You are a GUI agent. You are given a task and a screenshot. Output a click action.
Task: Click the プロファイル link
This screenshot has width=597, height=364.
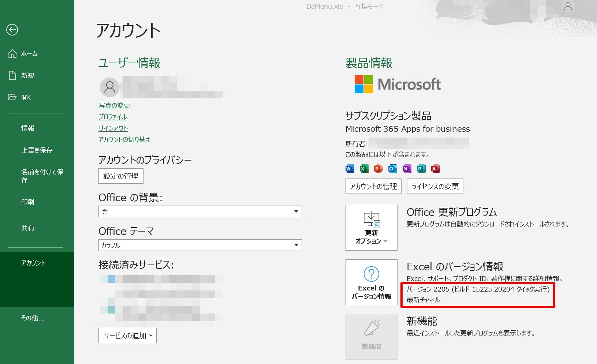coord(113,117)
